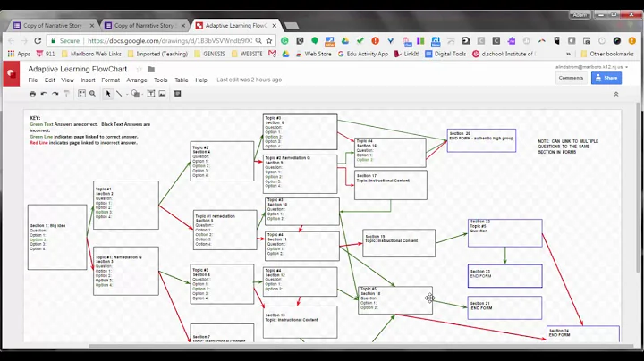Click the green checkmark extension icon
Screen dimensions: 644x361
pyautogui.click(x=360, y=40)
